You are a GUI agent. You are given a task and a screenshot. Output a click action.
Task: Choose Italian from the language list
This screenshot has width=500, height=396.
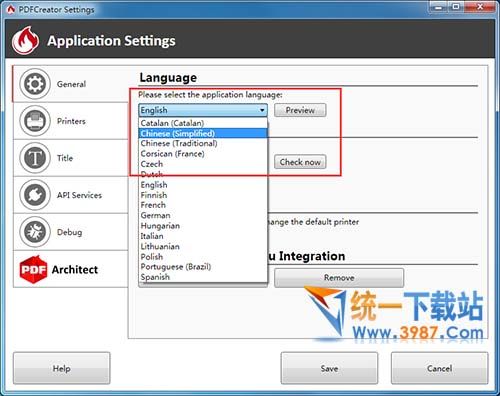pos(203,236)
